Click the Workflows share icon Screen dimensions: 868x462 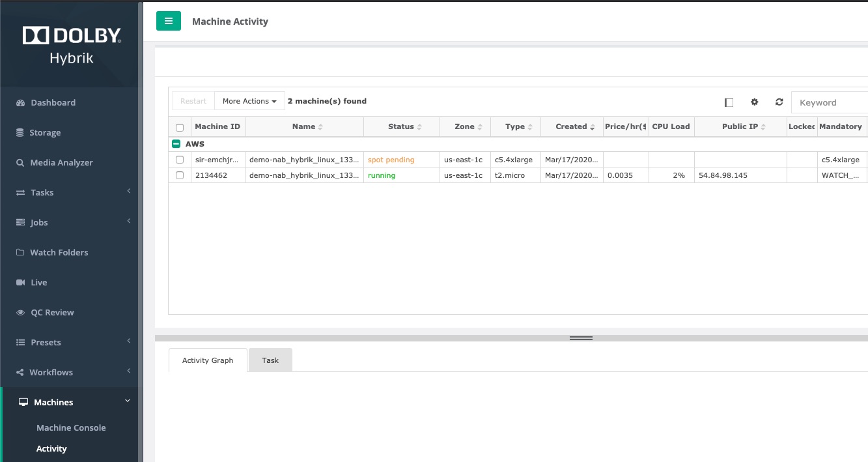click(x=20, y=373)
